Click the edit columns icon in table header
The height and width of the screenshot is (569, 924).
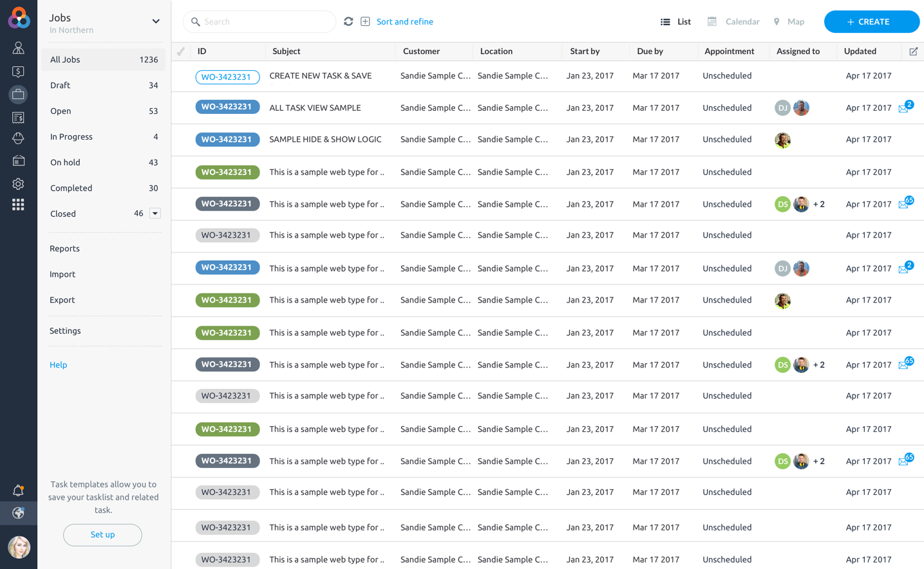[x=913, y=51]
